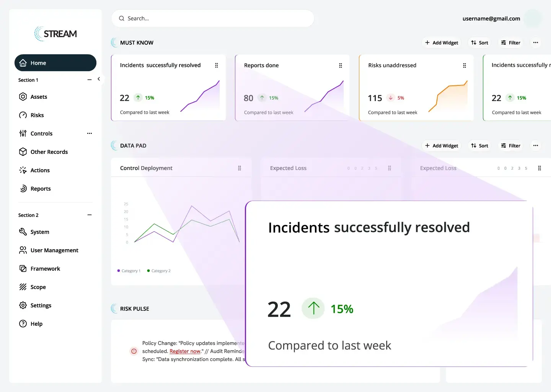Navigate to the Framework section

tap(45, 268)
